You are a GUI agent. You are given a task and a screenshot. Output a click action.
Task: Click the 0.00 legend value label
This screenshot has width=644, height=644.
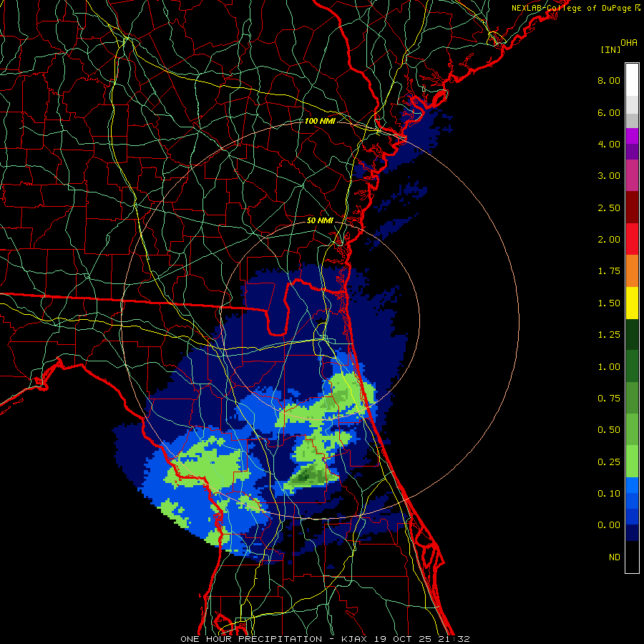609,525
